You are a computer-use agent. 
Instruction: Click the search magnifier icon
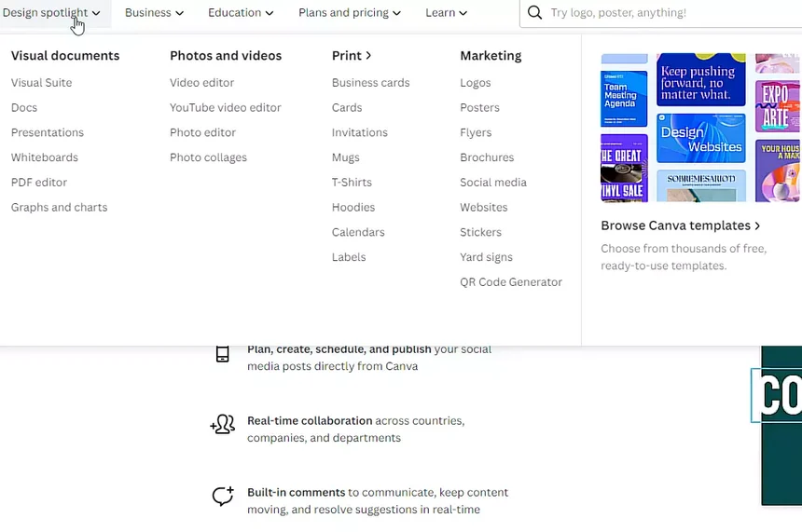coord(534,12)
